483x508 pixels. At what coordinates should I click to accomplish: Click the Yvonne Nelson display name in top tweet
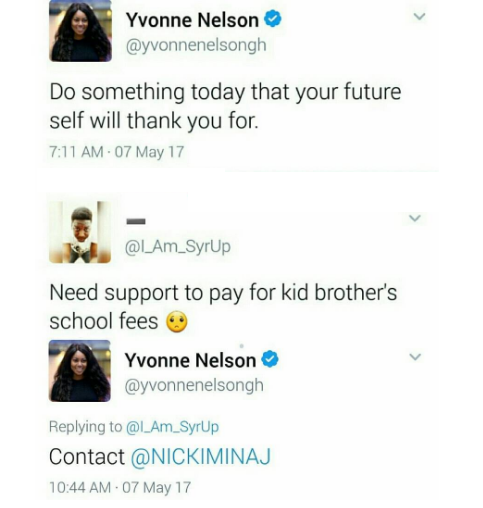(x=192, y=20)
